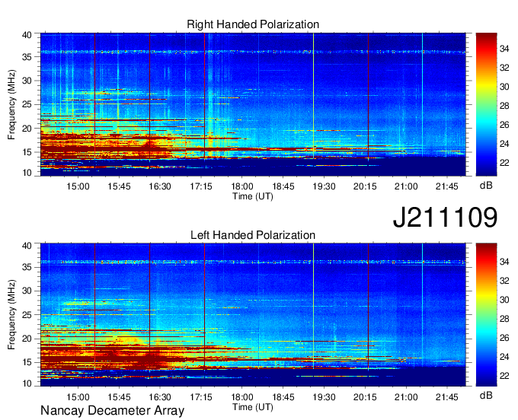Click the dB unit label under Right Handed color bar
518x420 pixels.
tap(486, 186)
